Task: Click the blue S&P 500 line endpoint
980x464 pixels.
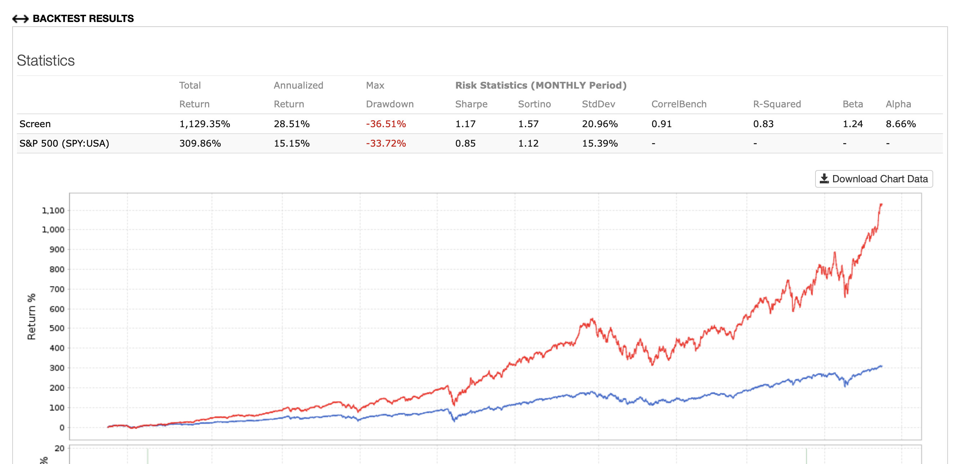Action: tap(881, 367)
